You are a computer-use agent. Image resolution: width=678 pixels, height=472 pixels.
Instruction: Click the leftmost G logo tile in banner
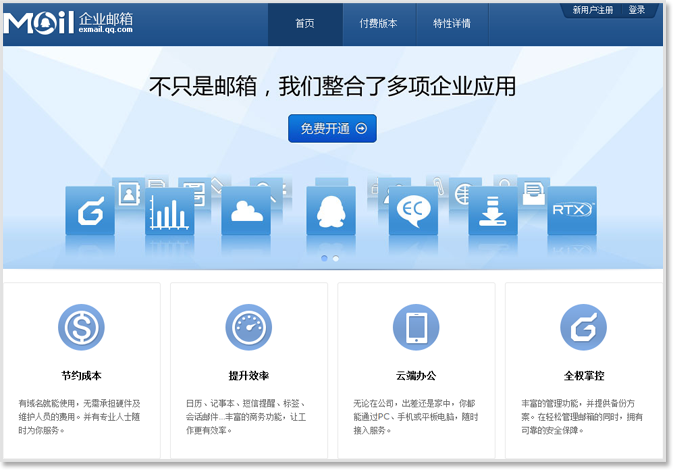(90, 211)
